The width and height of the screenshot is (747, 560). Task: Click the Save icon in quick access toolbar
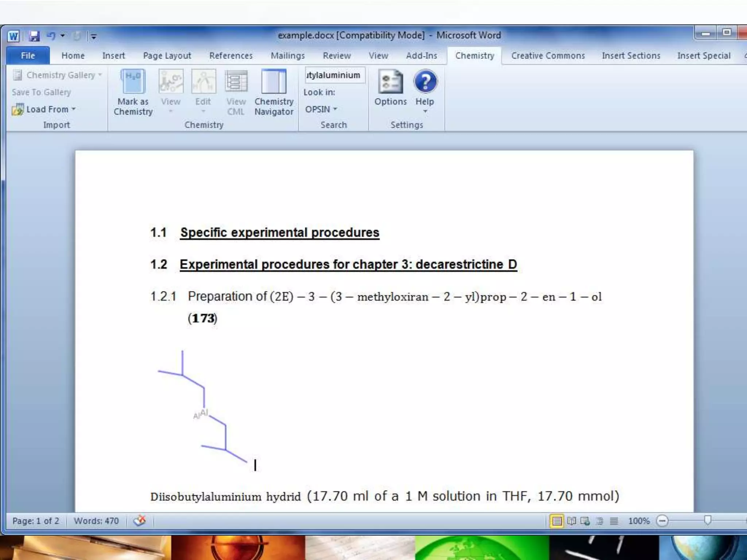[34, 36]
